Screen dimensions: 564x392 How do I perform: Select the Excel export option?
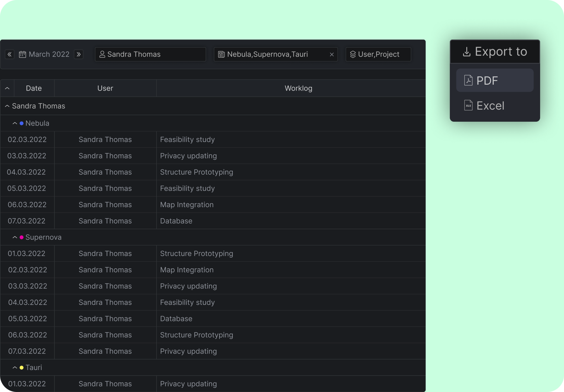[x=490, y=105]
